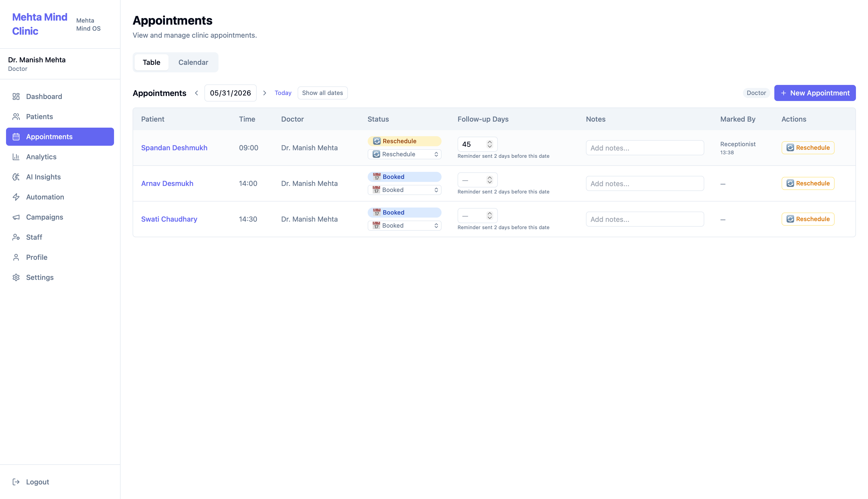The height and width of the screenshot is (499, 868).
Task: Click Add notes field for Arnav Desmukh
Action: tap(645, 183)
